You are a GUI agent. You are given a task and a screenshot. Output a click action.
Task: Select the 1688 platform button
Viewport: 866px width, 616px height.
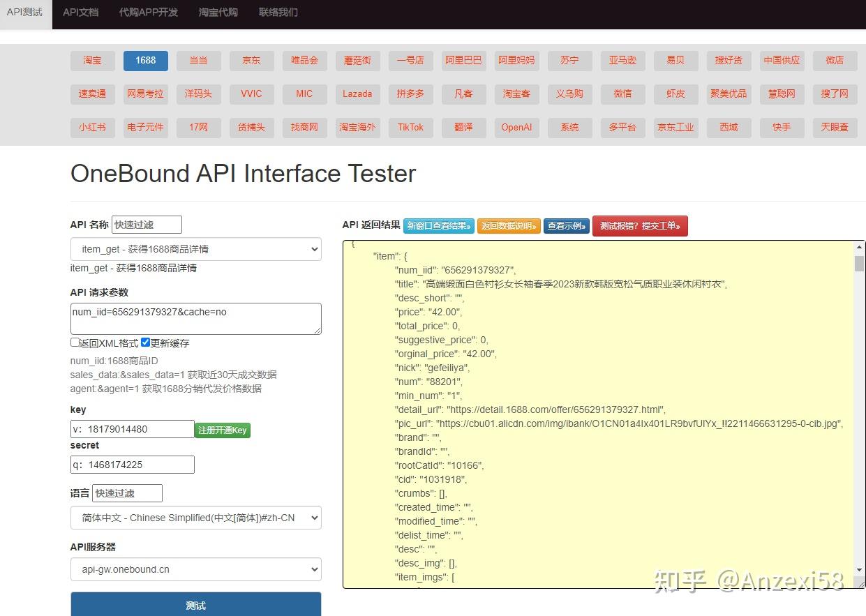click(x=145, y=61)
